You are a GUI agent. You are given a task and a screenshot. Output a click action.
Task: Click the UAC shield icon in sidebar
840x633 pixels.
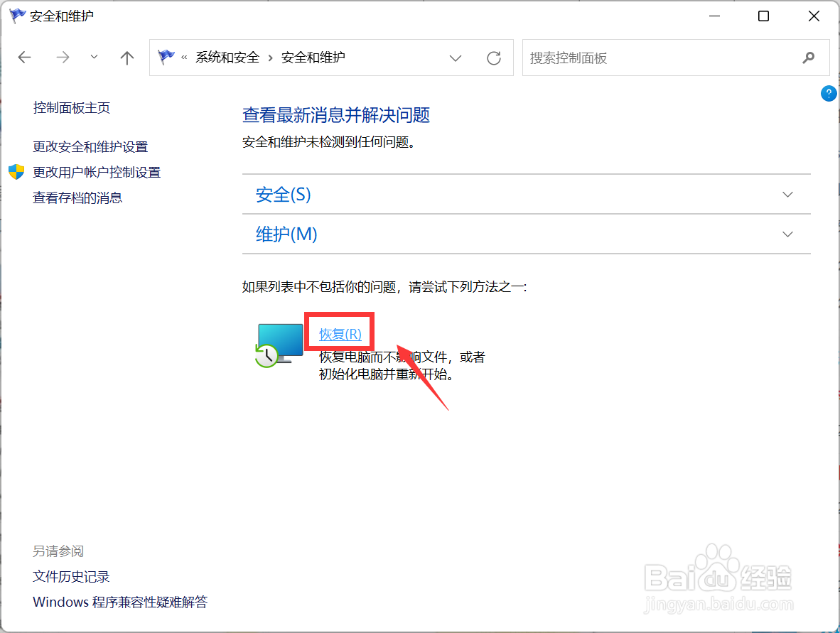pos(16,171)
